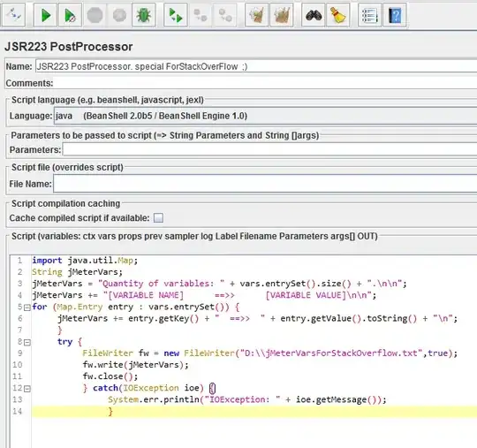Click the Comments text field

click(265, 83)
